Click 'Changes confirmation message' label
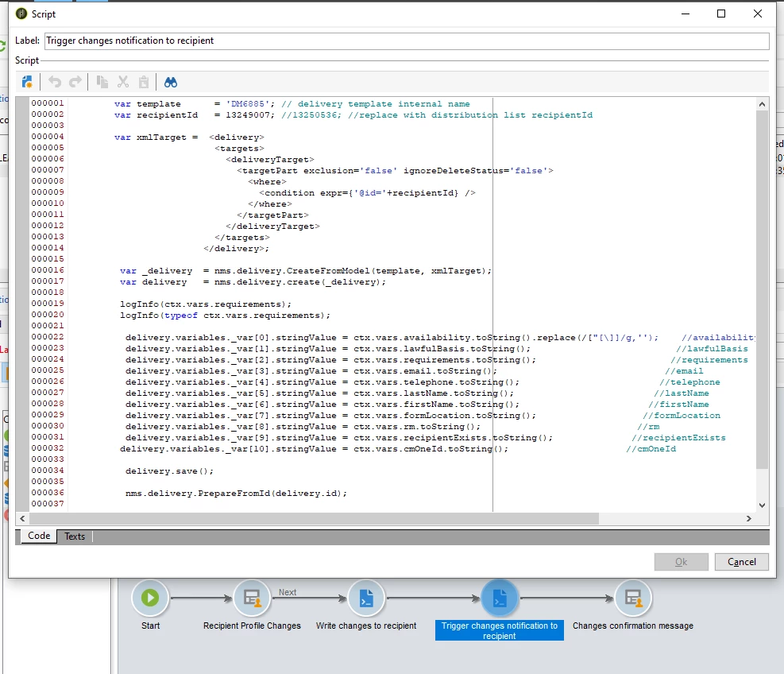 [x=633, y=626]
